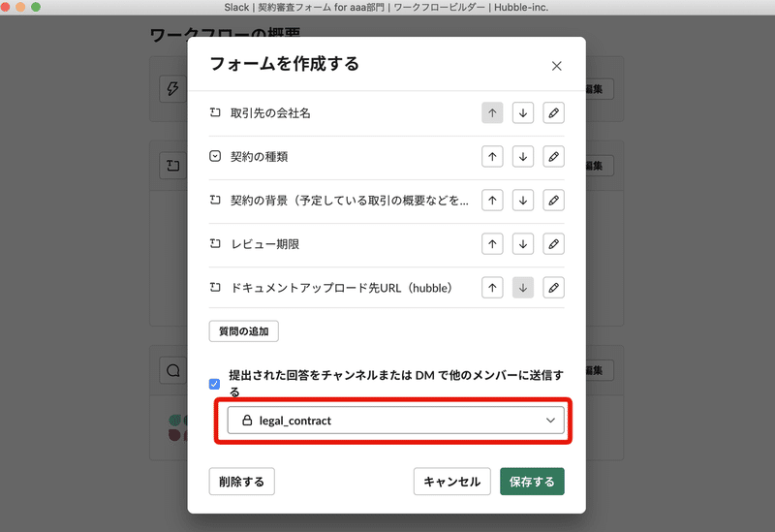The width and height of the screenshot is (775, 532).
Task: Edit the レビュー期限 question
Action: tap(553, 244)
